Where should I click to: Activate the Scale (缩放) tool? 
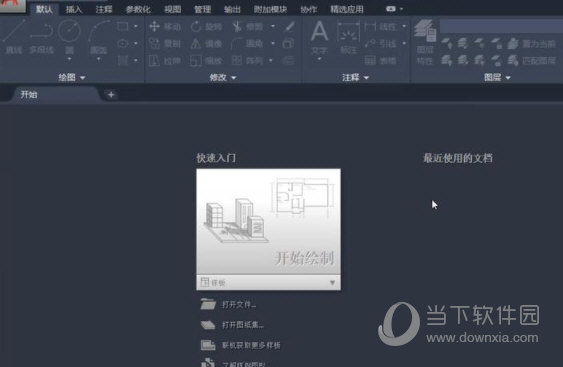coord(206,60)
